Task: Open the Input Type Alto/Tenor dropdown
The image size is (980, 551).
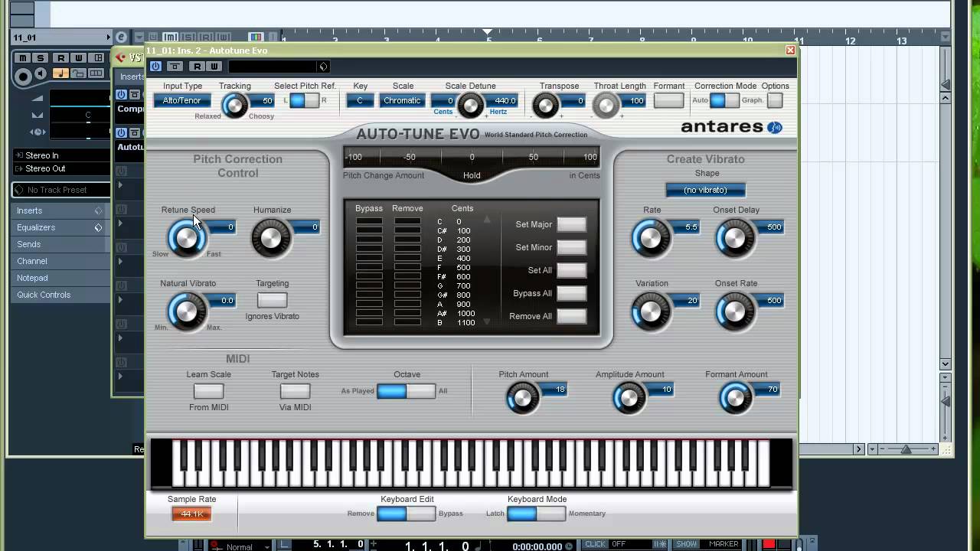Action: pos(182,101)
